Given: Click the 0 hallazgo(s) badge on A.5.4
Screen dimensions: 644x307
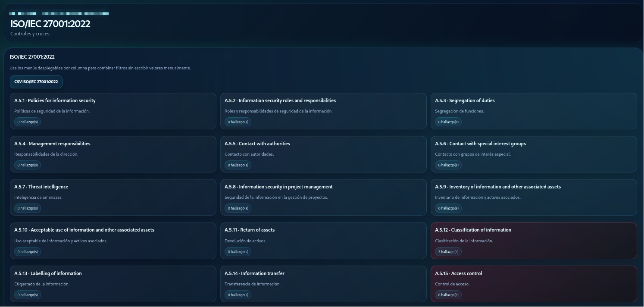Looking at the screenshot, I should (28, 165).
